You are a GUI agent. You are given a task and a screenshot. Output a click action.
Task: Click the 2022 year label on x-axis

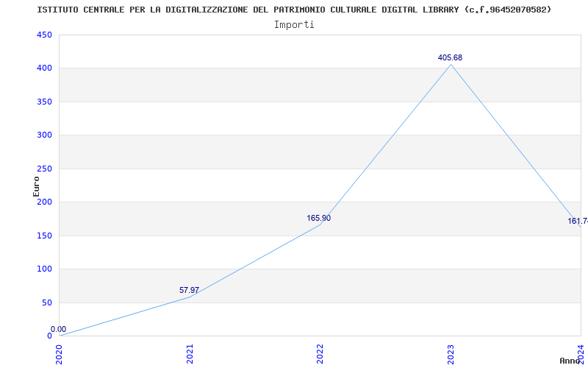coord(320,354)
